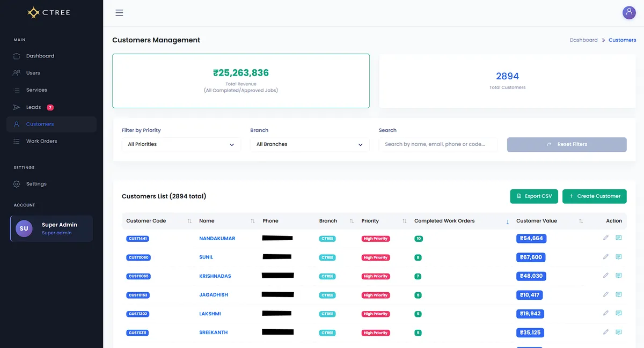Click customer code CUST0065
This screenshot has width=644, height=348.
[x=138, y=276]
